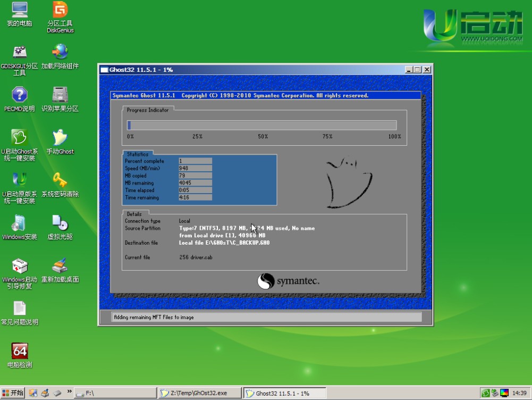Click the MB copied value 79

(x=195, y=176)
